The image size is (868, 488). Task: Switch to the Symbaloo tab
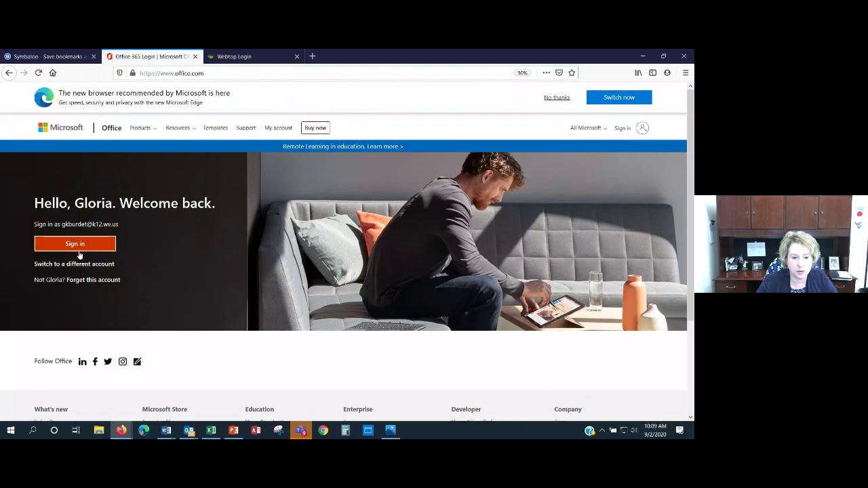51,56
